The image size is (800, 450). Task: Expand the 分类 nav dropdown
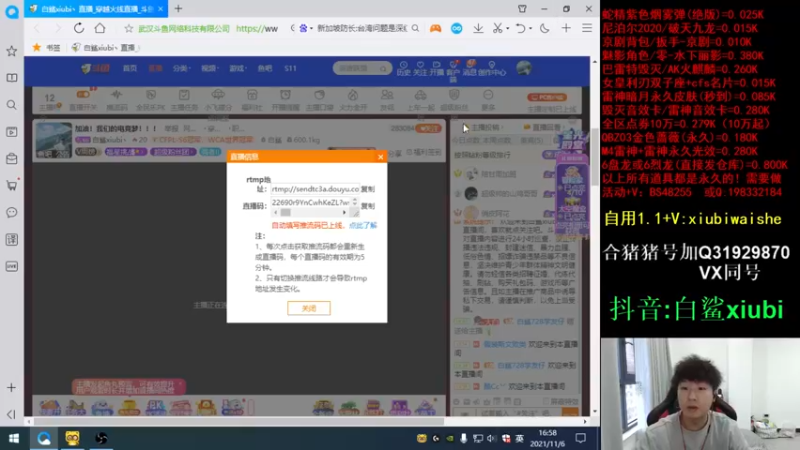(x=181, y=68)
